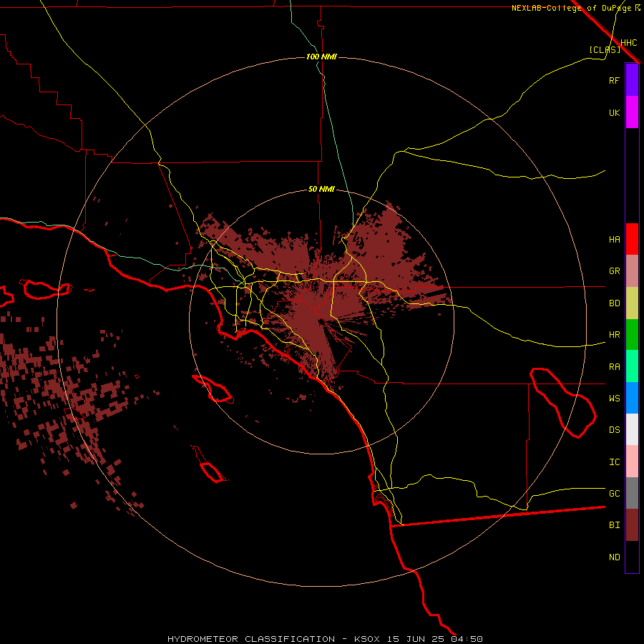The width and height of the screenshot is (644, 644).
Task: Click the gray GC legend swatch
Action: pyautogui.click(x=632, y=493)
